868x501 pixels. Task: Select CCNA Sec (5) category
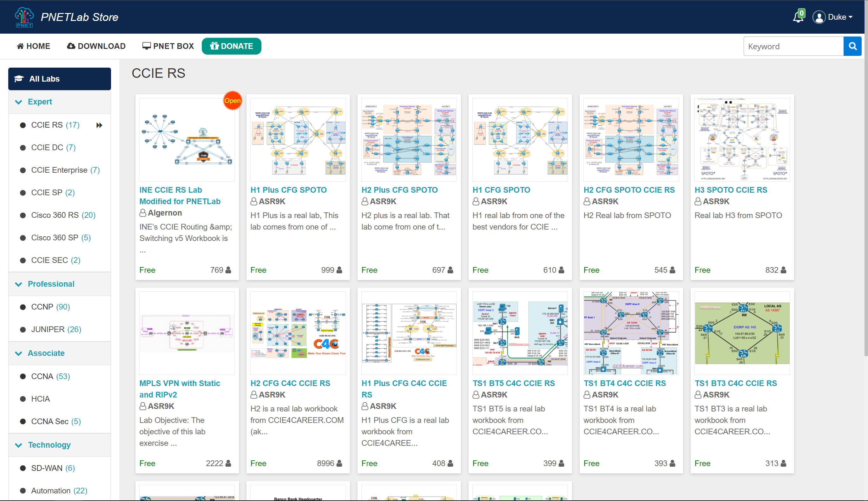56,422
